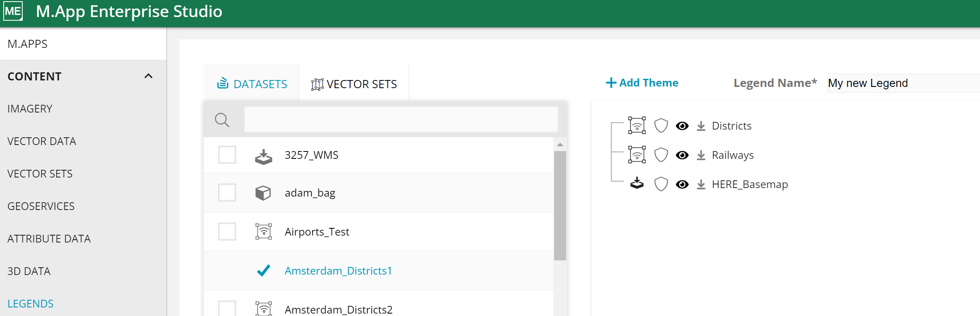Select the DATASETS tab
The image size is (980, 316).
(252, 84)
